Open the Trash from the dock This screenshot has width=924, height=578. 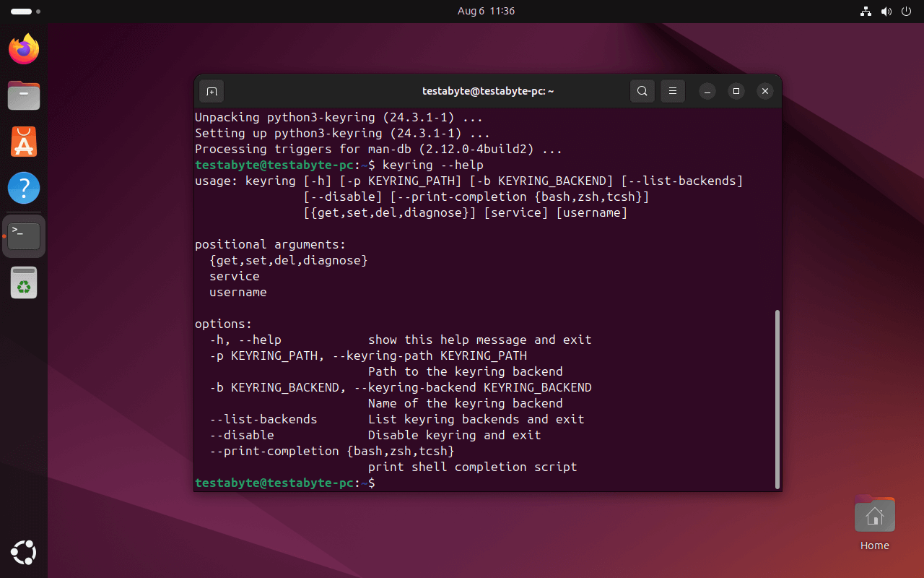pyautogui.click(x=23, y=282)
